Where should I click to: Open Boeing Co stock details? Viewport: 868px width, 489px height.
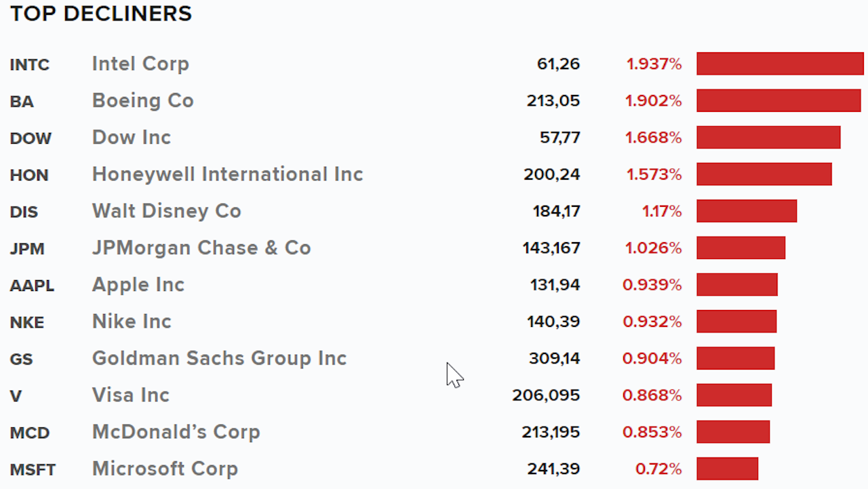(143, 100)
